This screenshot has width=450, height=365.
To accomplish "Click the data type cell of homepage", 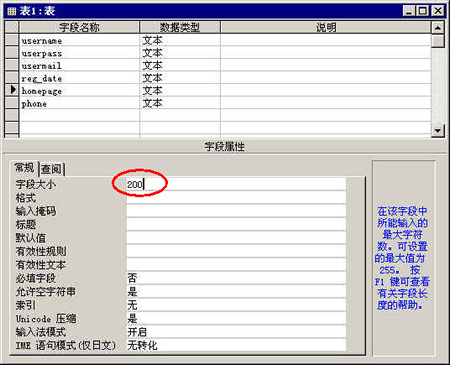I will click(180, 90).
